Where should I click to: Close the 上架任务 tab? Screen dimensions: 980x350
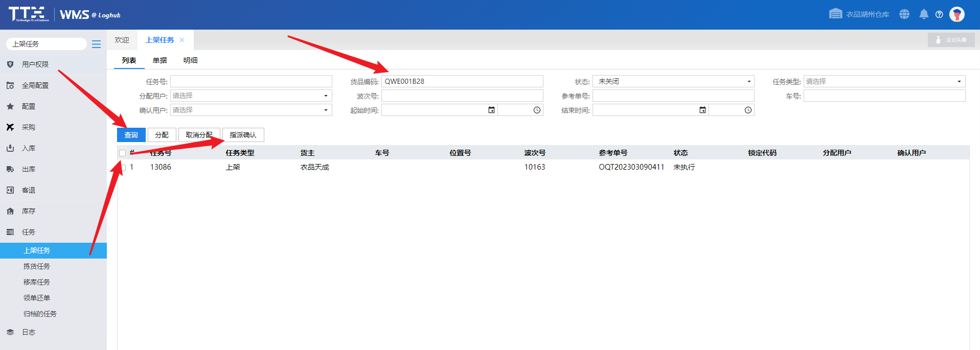point(182,40)
